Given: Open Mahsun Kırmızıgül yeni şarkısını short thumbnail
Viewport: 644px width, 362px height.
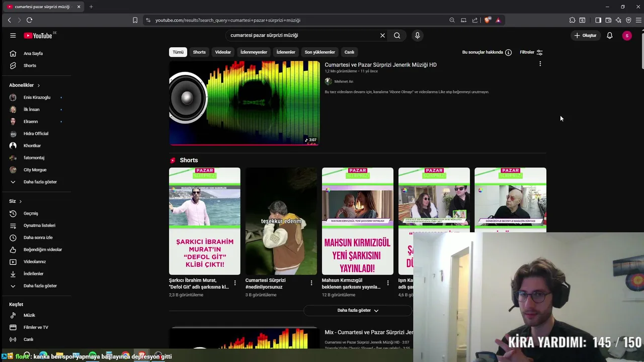Looking at the screenshot, I should (358, 221).
